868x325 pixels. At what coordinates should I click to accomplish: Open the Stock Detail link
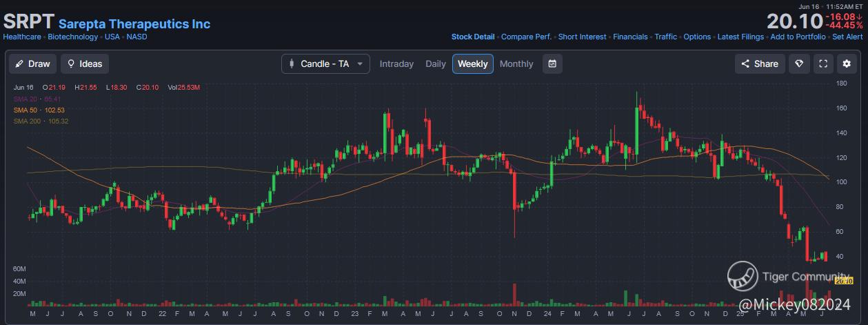473,37
